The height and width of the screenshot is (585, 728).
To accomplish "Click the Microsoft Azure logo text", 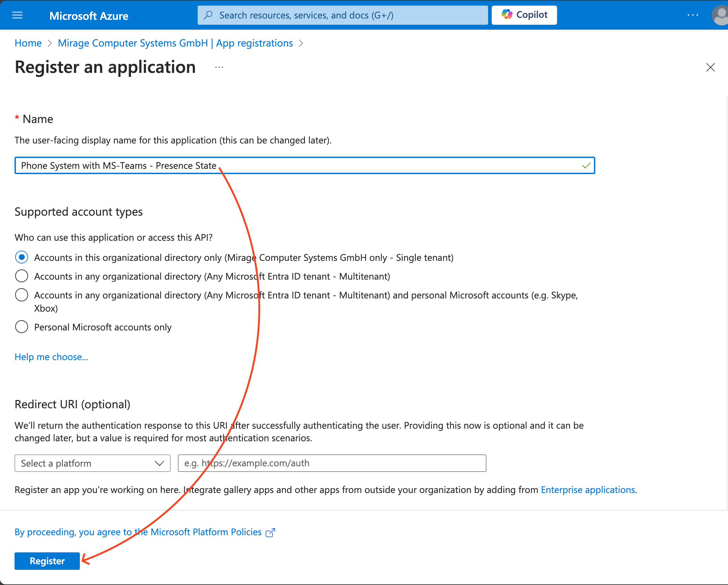I will 88,15.
